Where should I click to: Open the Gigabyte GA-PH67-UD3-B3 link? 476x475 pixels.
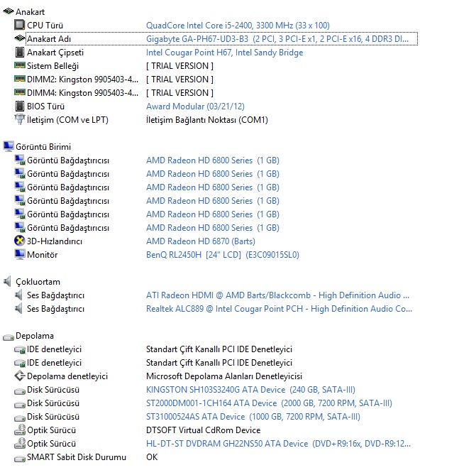click(277, 39)
